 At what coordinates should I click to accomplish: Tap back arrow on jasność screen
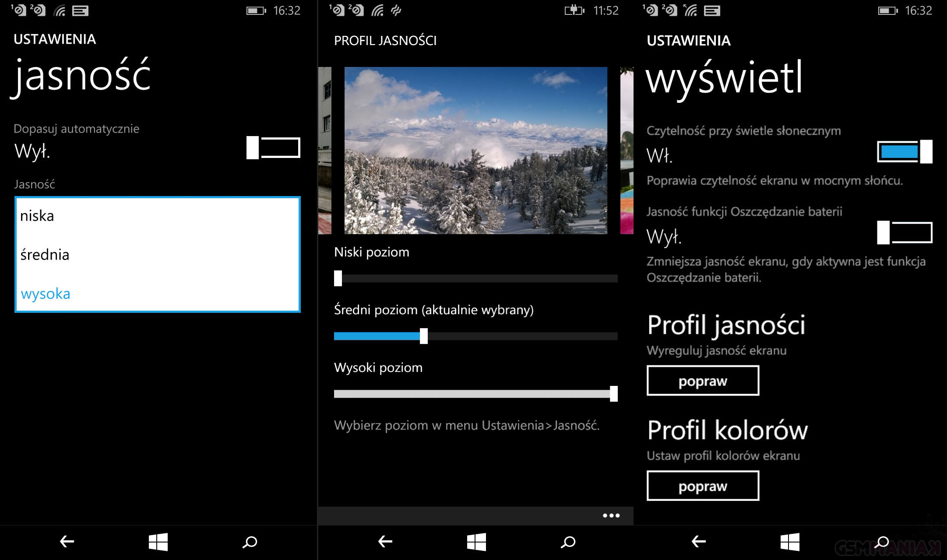[67, 542]
